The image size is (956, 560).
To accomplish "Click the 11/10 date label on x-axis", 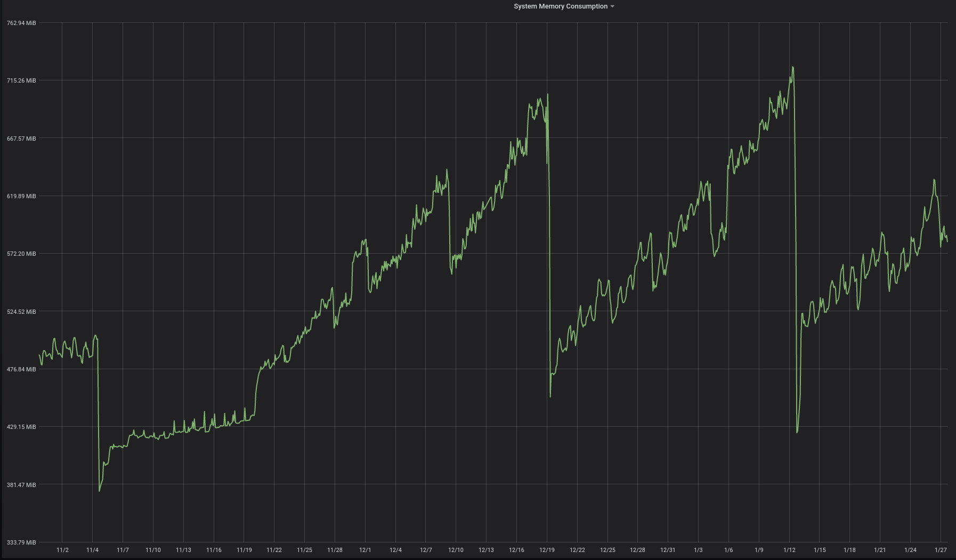I will coord(153,550).
